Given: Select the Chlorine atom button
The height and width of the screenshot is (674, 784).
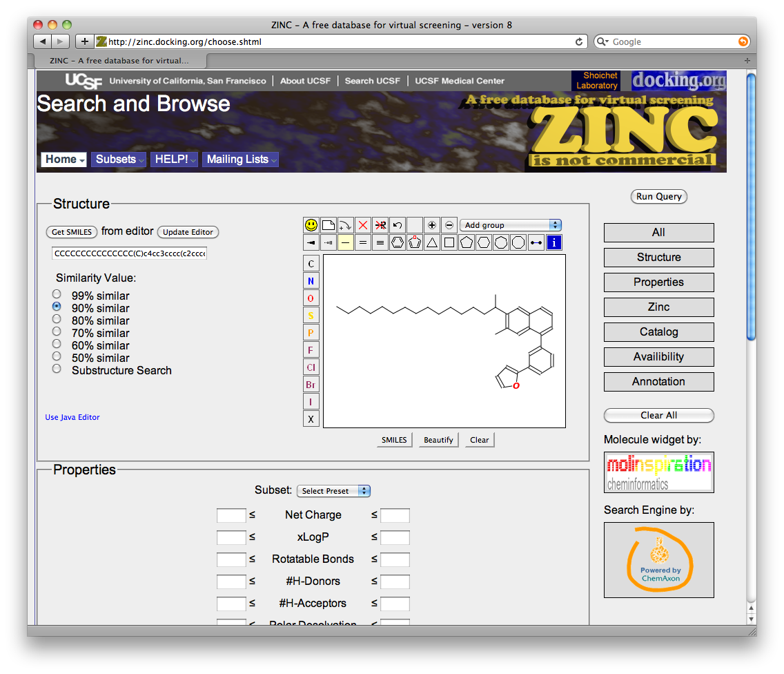Looking at the screenshot, I should (311, 367).
